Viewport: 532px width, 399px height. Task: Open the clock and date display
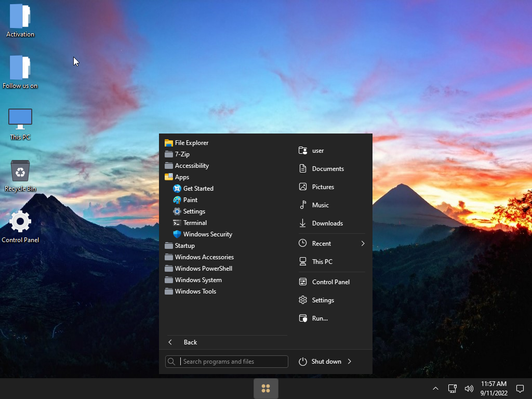coord(494,389)
